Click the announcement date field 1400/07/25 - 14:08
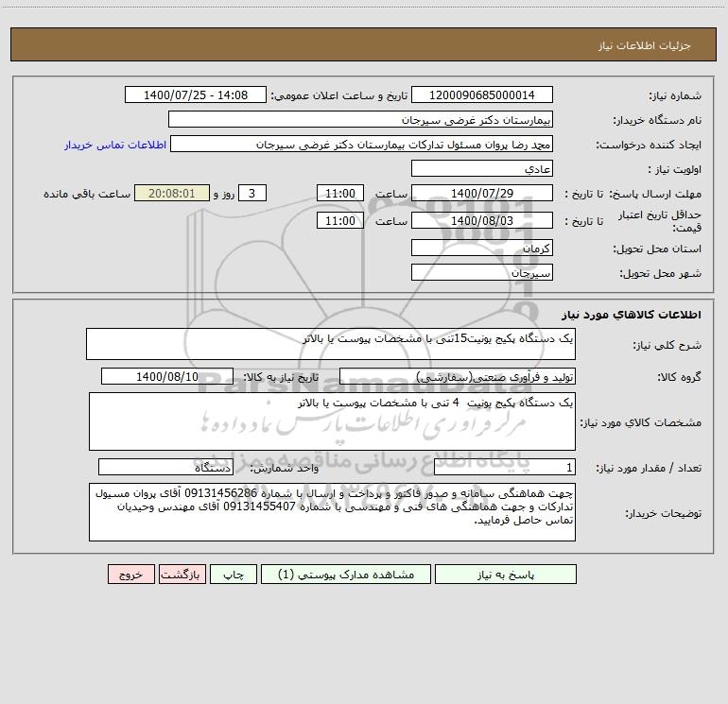728x704 pixels. point(196,94)
